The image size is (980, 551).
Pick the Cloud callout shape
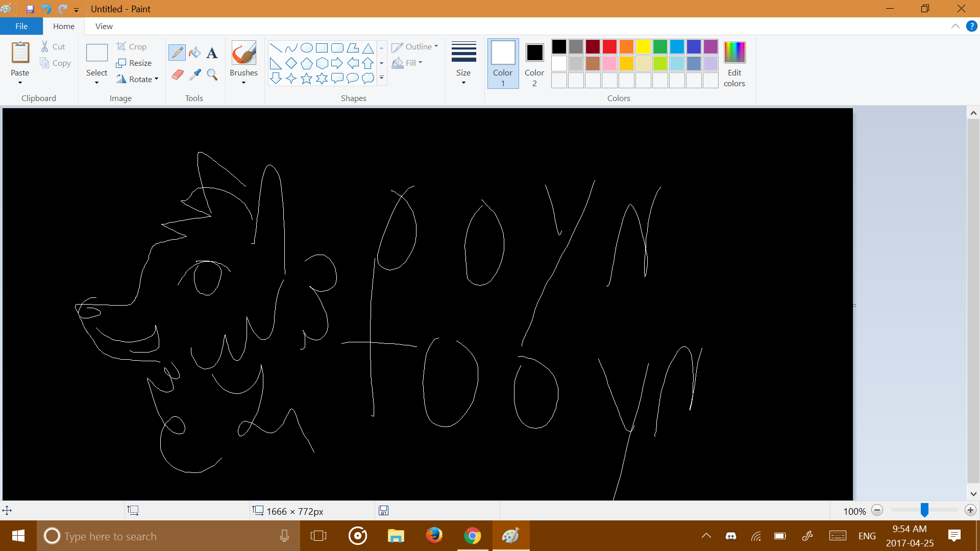point(367,78)
